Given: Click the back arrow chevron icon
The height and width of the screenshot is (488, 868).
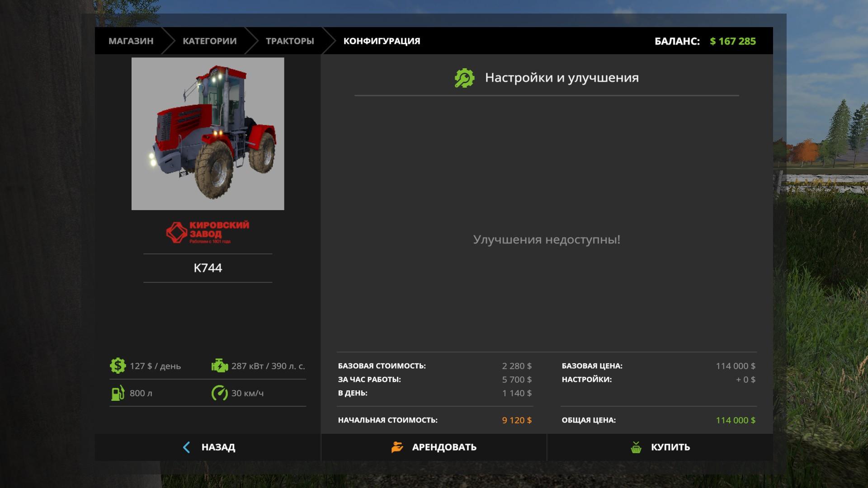Looking at the screenshot, I should click(x=186, y=447).
